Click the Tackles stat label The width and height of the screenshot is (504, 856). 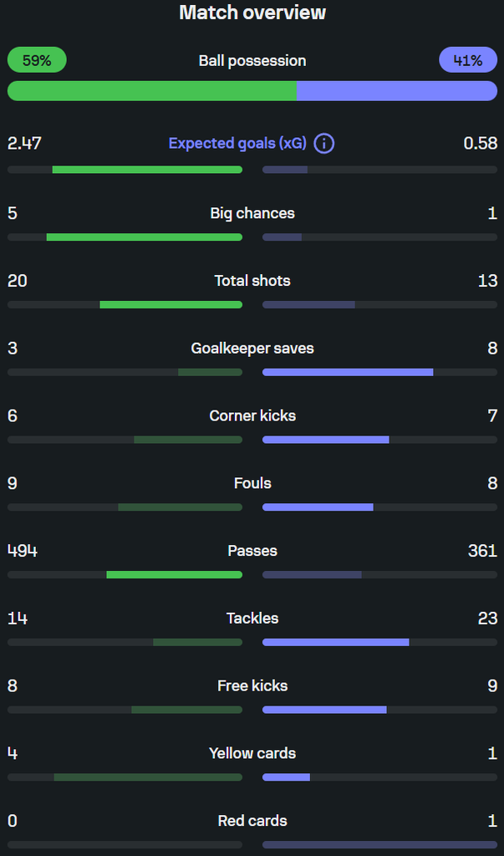(x=252, y=619)
